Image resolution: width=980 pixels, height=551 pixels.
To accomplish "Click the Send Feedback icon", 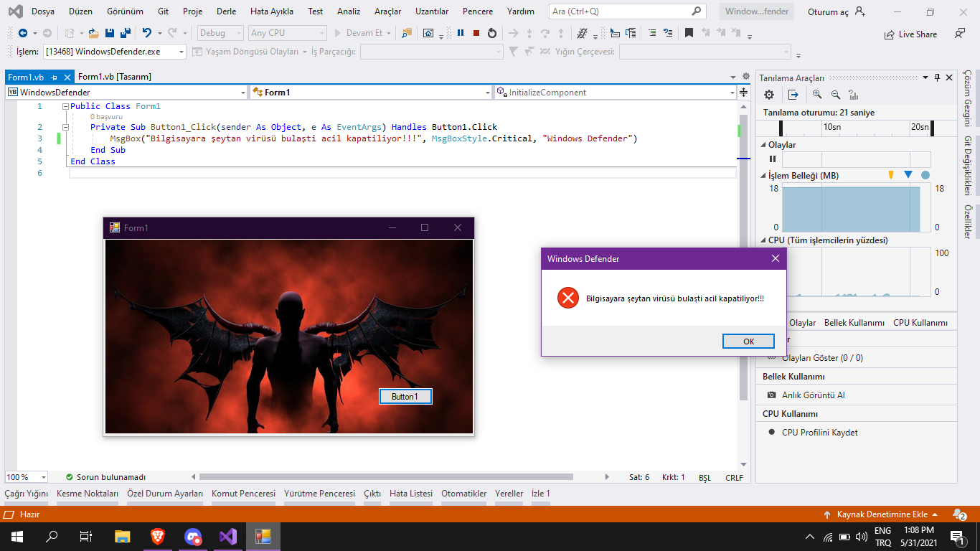I will [x=960, y=33].
